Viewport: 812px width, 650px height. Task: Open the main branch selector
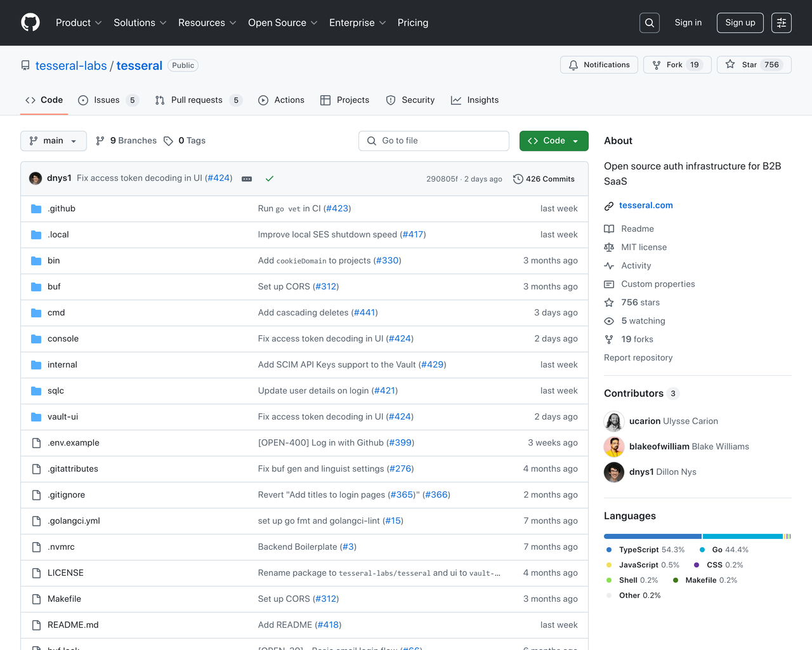click(53, 141)
